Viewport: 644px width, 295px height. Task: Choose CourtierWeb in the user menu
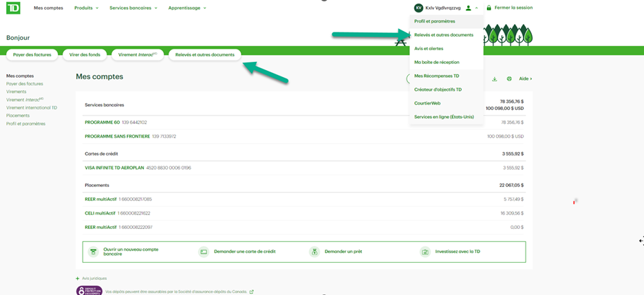[447, 103]
